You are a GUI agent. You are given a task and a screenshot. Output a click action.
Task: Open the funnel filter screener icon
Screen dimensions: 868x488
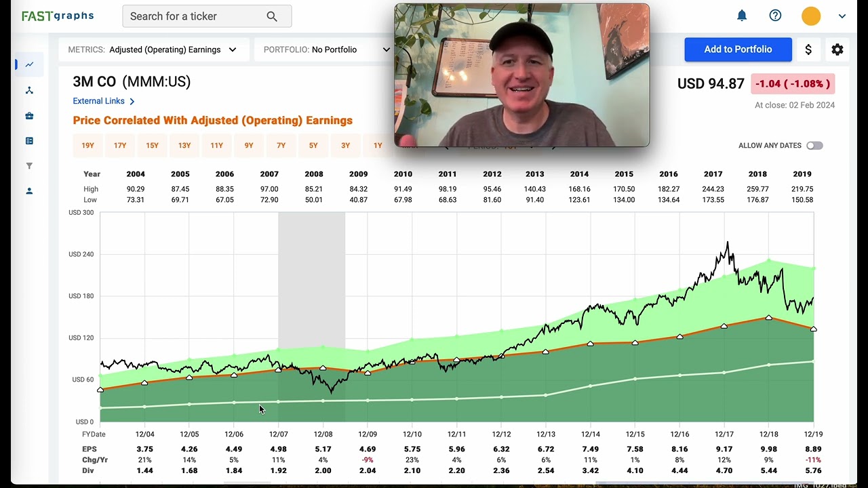29,166
